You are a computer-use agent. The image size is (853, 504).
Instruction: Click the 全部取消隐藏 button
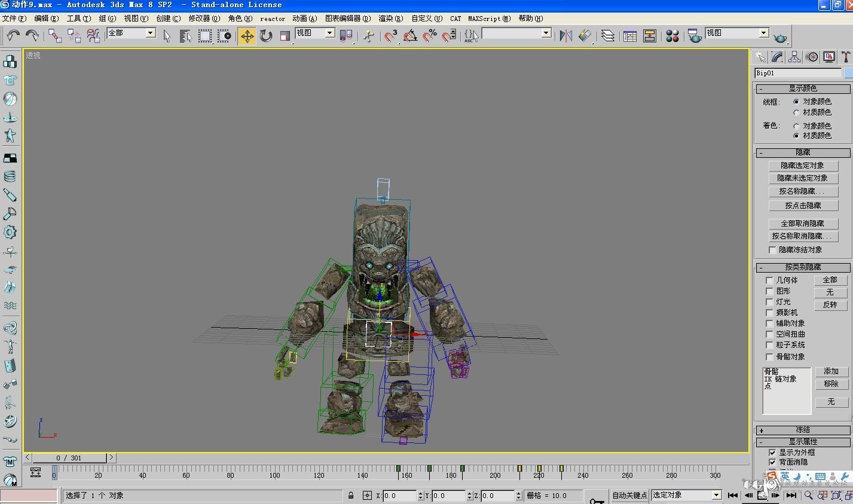coord(803,224)
